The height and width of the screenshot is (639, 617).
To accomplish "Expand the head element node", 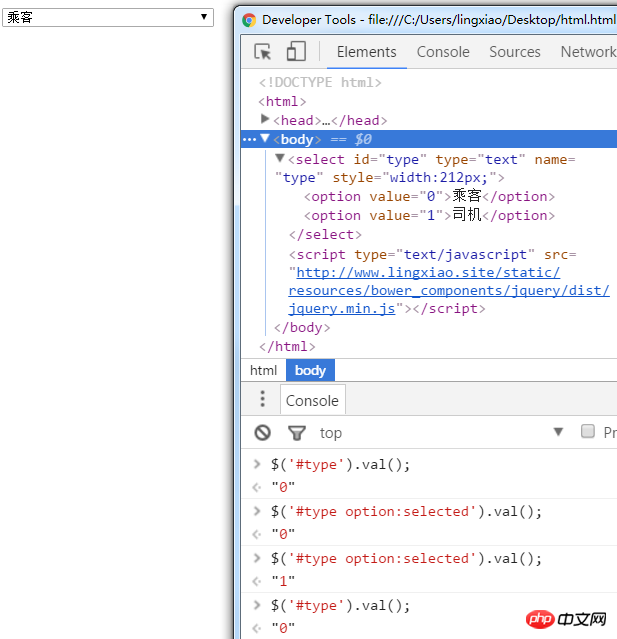I will pos(265,120).
